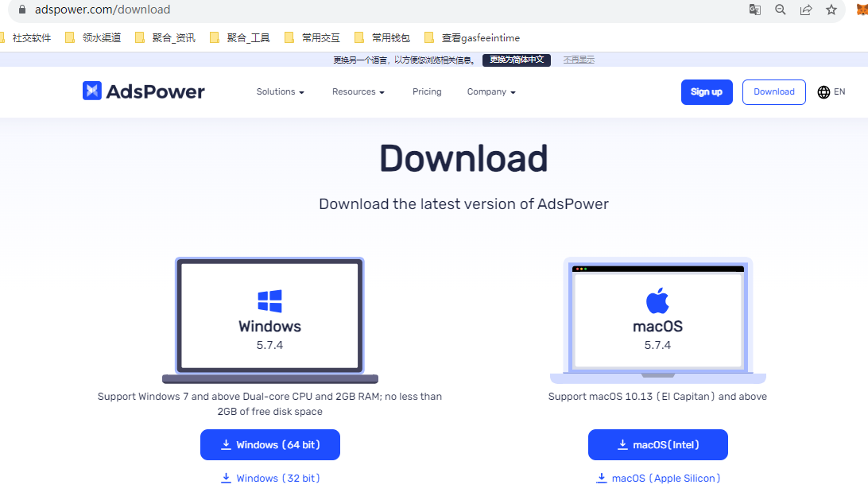This screenshot has height=500, width=868.
Task: Download macOS (Apple Silicon) link
Action: 657,479
